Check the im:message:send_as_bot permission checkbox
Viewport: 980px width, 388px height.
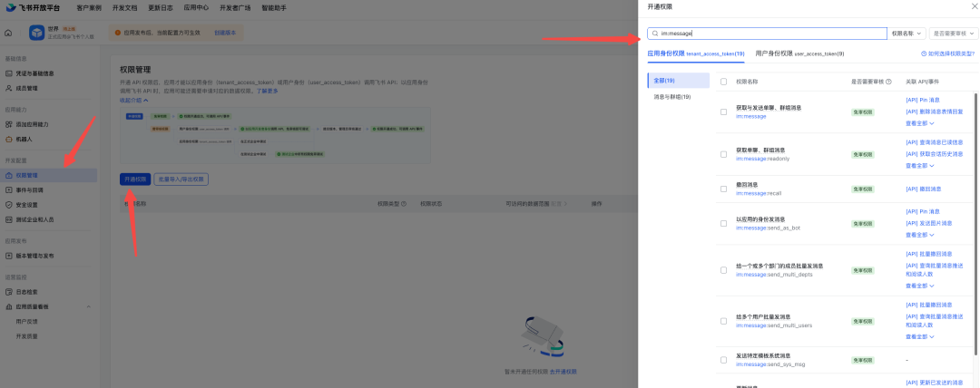pyautogui.click(x=724, y=224)
